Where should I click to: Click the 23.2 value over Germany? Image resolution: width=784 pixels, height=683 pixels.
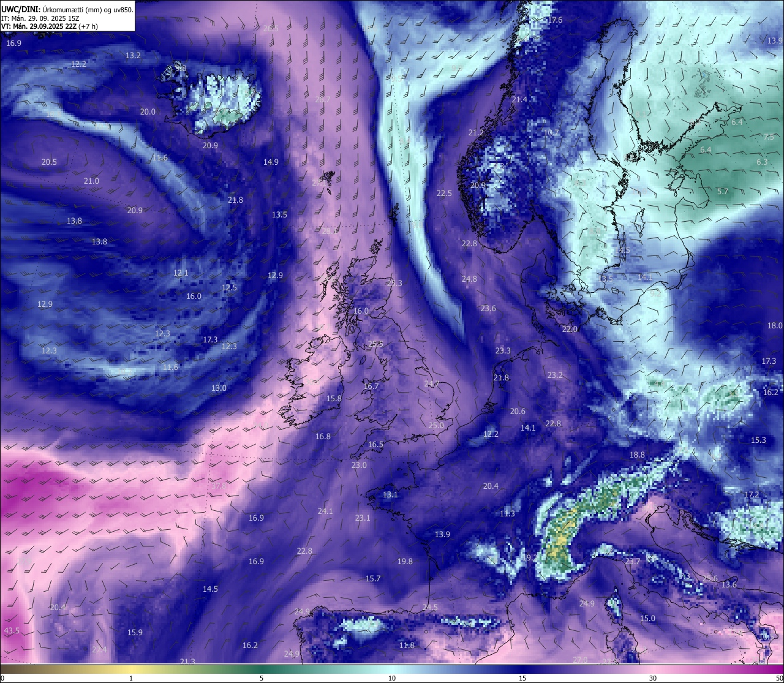[555, 375]
